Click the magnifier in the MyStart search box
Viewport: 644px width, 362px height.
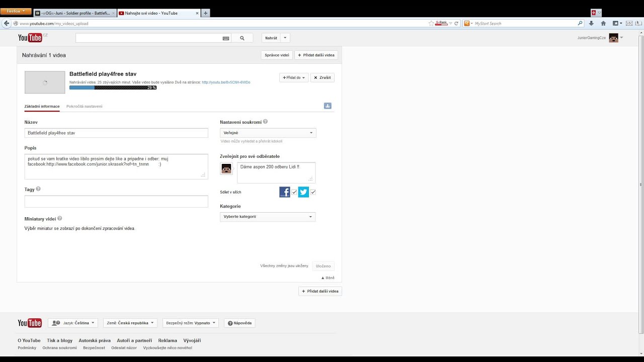580,23
